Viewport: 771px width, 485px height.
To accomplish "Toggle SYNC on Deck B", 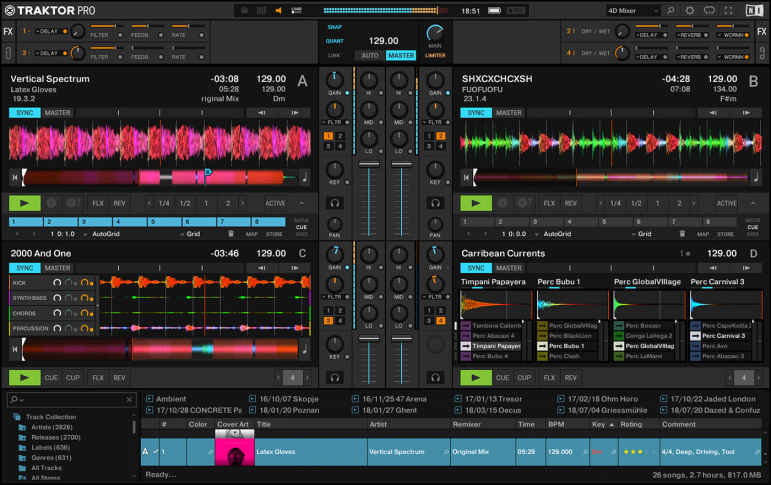I will (x=476, y=112).
